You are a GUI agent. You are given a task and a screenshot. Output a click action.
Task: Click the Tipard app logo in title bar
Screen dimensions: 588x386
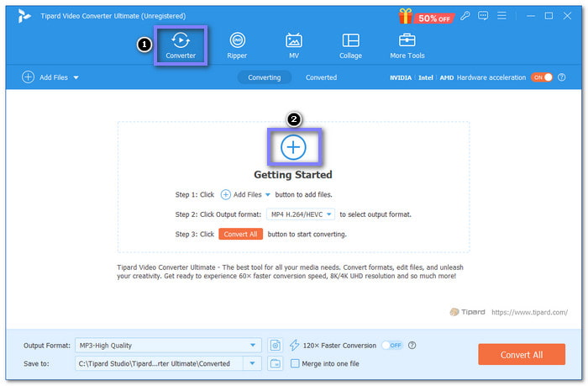tap(24, 16)
